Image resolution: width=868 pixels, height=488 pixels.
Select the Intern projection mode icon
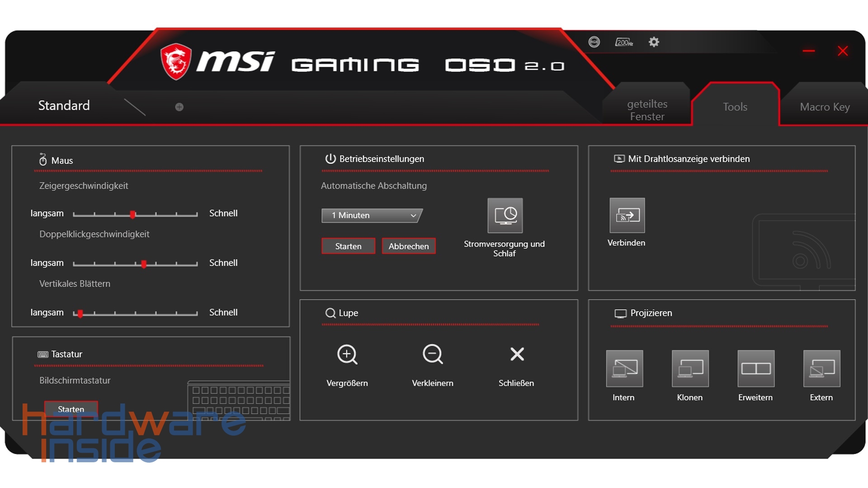624,369
